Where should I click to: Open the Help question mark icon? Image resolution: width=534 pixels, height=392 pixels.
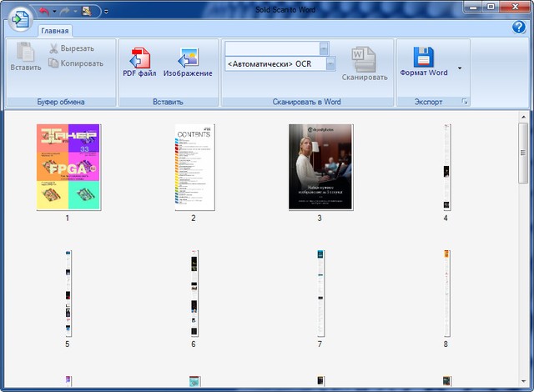click(517, 28)
